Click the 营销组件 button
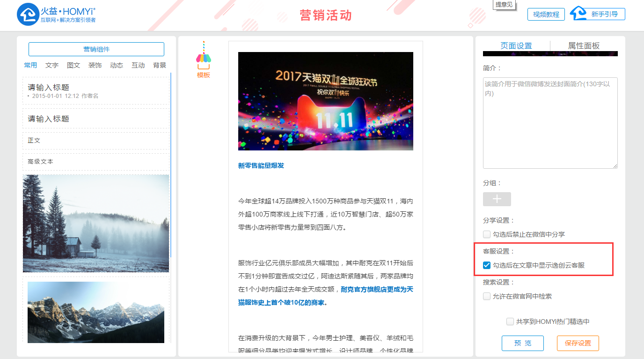The height and width of the screenshot is (359, 644). click(x=96, y=49)
